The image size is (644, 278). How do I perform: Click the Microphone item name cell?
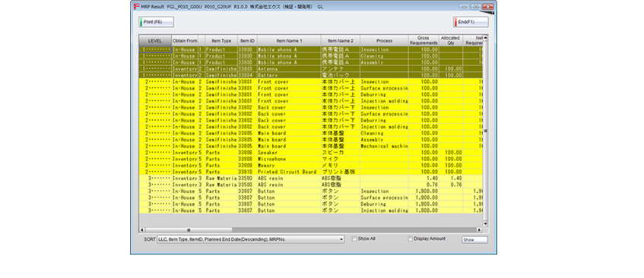(x=289, y=159)
